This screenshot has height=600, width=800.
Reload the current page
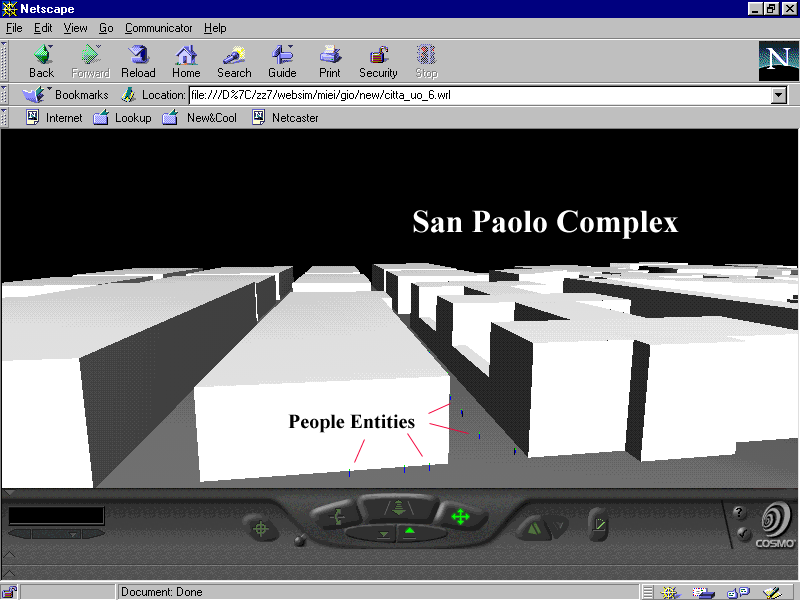click(x=138, y=61)
